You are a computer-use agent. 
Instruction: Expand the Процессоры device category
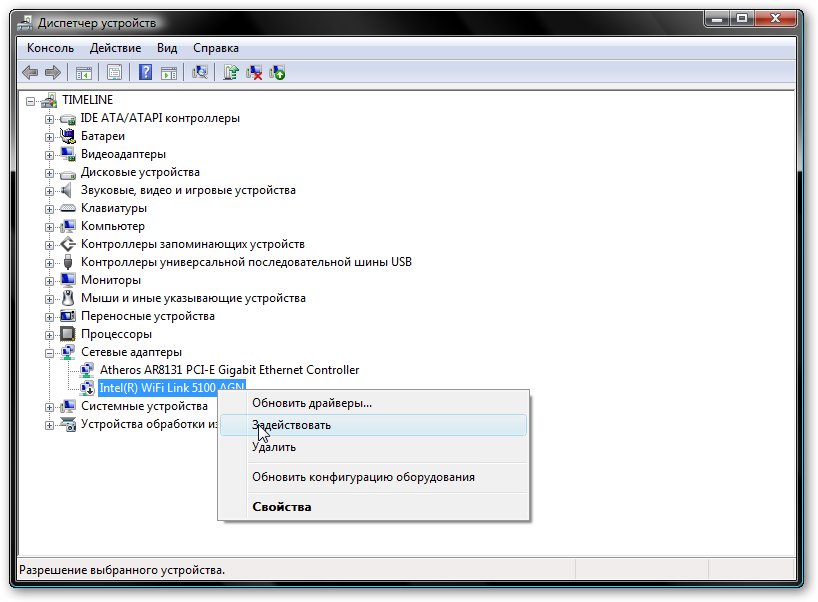49,334
